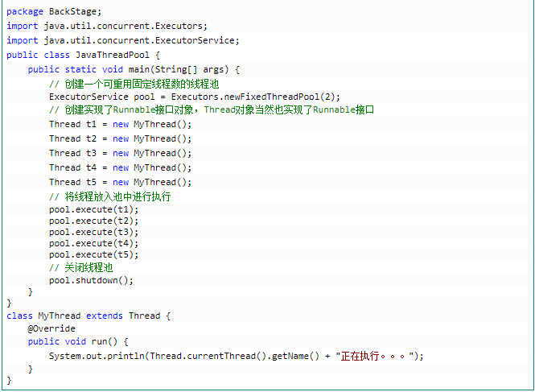
Task: Click the string literal "正在执行。。。"
Action: pos(374,356)
